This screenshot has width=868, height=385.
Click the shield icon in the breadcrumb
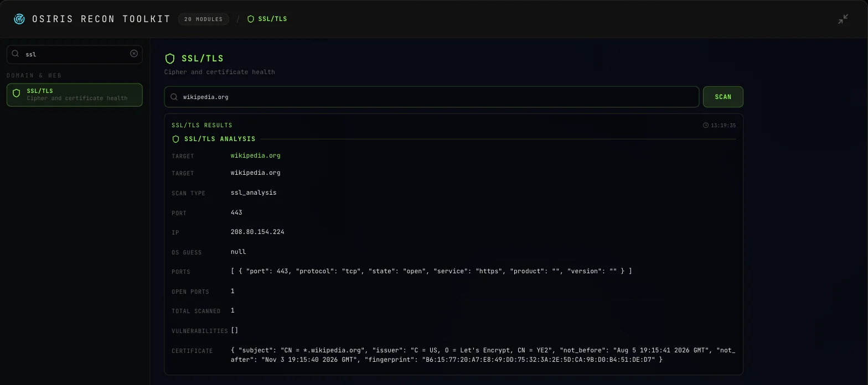251,19
